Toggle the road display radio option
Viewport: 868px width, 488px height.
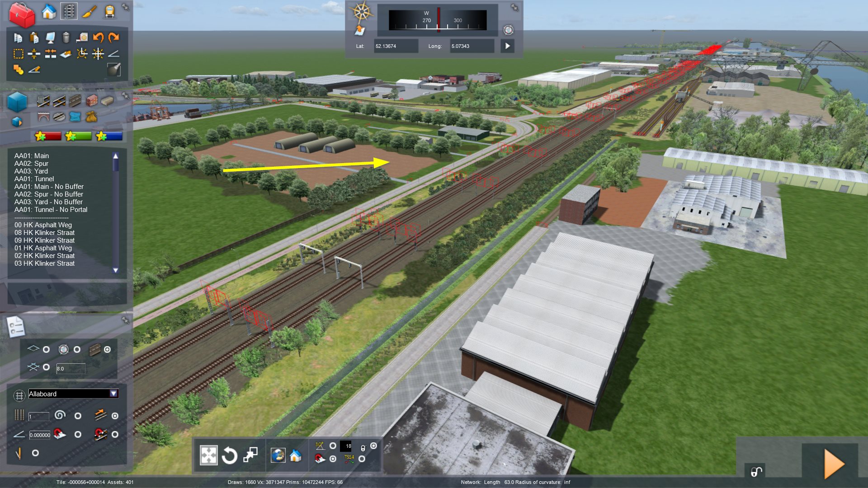tap(107, 350)
